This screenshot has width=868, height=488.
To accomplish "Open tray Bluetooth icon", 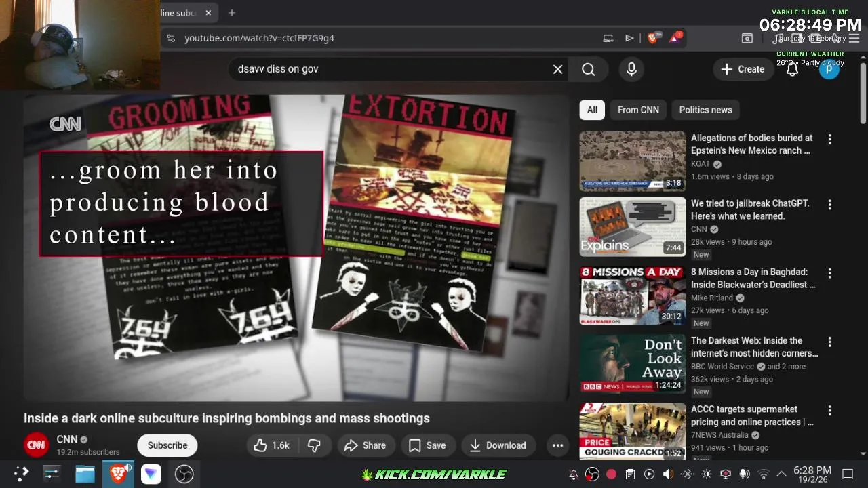I will click(687, 474).
